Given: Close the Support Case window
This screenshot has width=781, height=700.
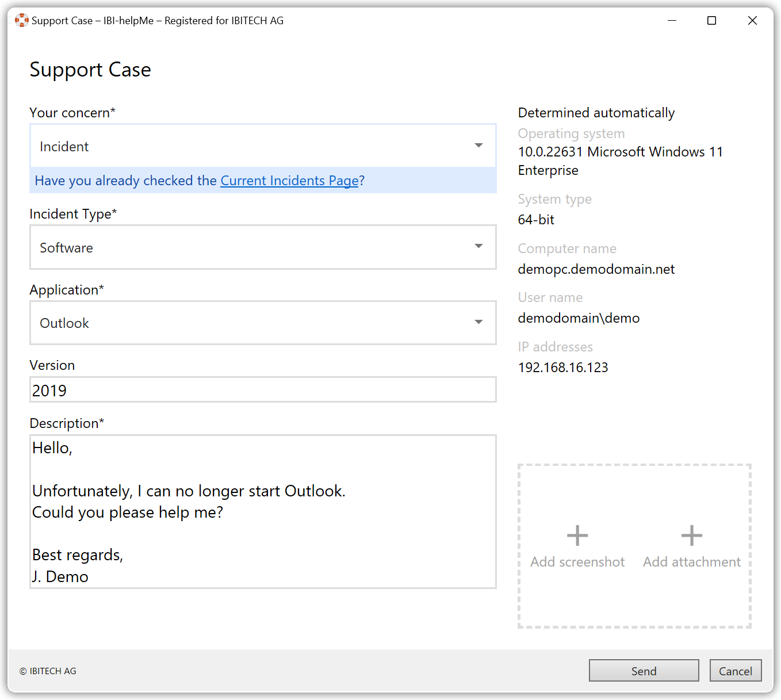Looking at the screenshot, I should pos(752,21).
